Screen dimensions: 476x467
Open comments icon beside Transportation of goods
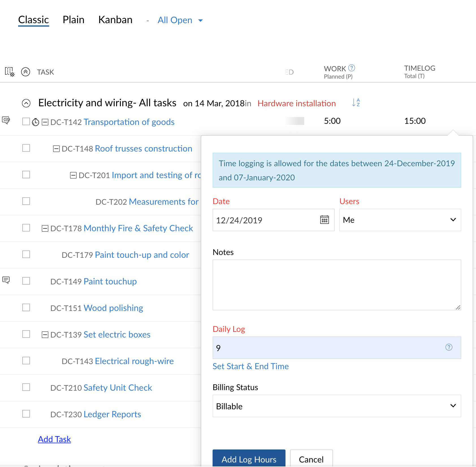pyautogui.click(x=6, y=120)
